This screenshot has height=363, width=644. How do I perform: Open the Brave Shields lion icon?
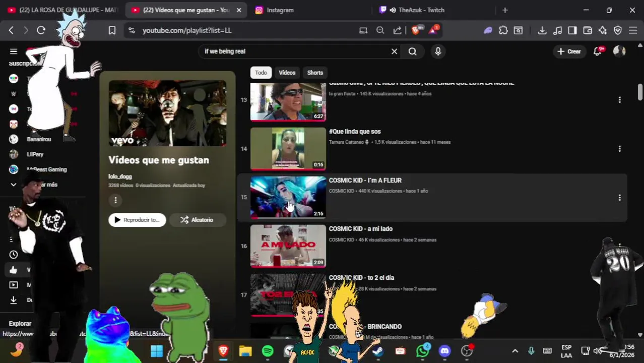(415, 30)
